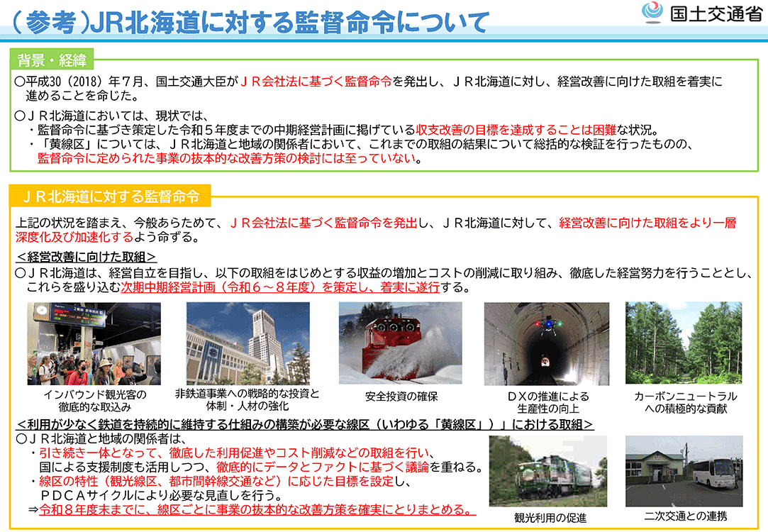Click the line starting 平成30(2018)年7月
The image size is (768, 532).
pyautogui.click(x=368, y=82)
